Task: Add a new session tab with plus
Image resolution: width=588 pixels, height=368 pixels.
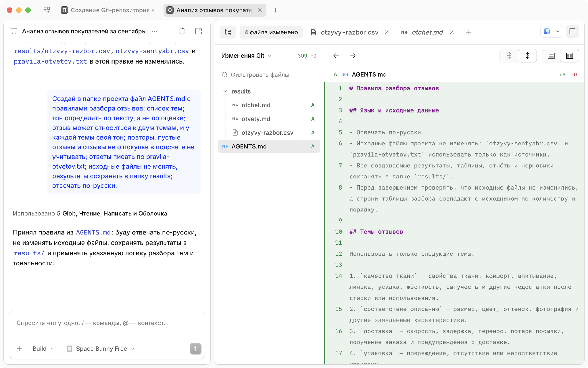Action: point(276,10)
